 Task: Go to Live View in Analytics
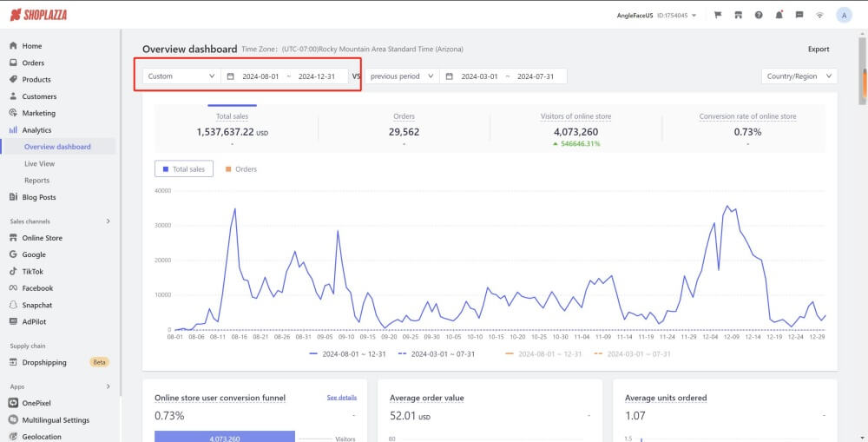click(x=39, y=163)
